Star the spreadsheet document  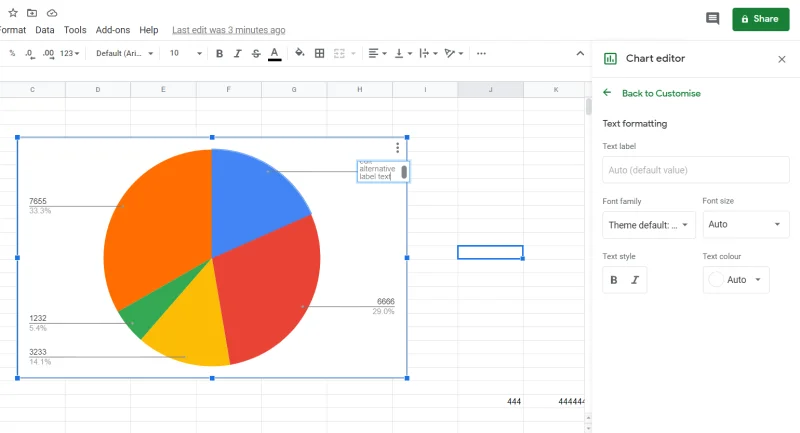tap(13, 13)
